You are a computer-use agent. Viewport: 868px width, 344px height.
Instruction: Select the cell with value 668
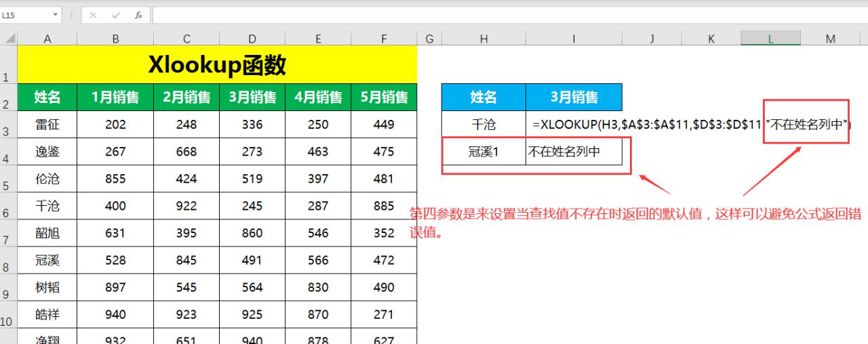click(186, 152)
